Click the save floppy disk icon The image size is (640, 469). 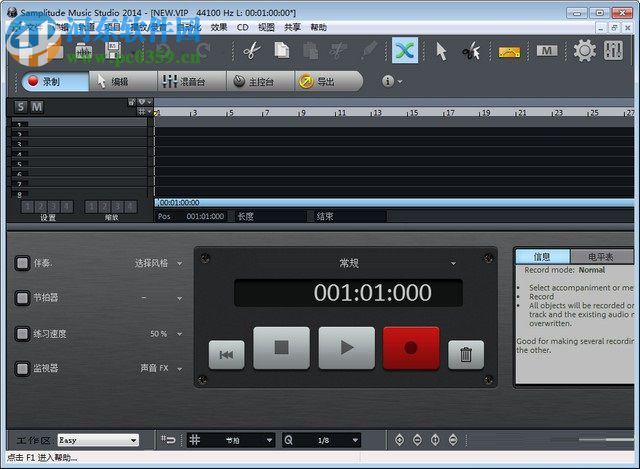[x=113, y=51]
